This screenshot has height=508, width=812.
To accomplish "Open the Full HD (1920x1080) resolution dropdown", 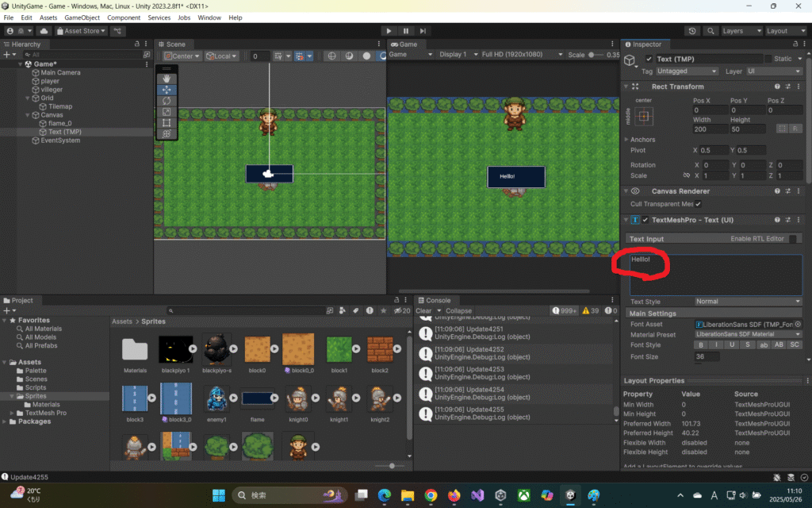I will click(522, 55).
